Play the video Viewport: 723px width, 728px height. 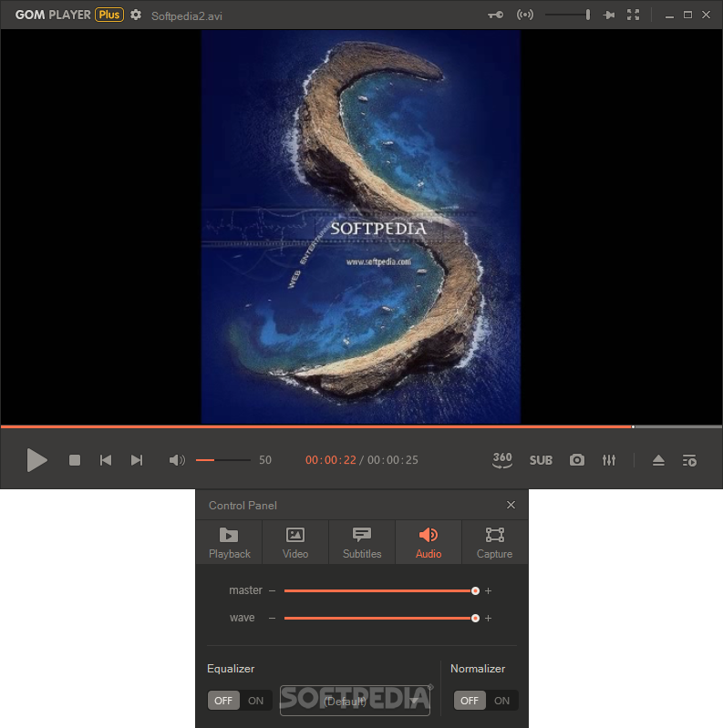pyautogui.click(x=36, y=460)
